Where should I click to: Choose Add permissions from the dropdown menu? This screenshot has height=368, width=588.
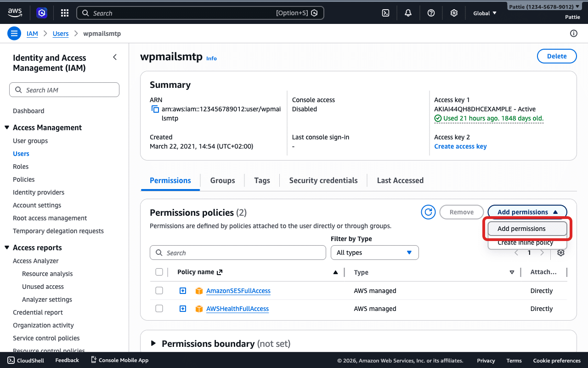(x=527, y=229)
